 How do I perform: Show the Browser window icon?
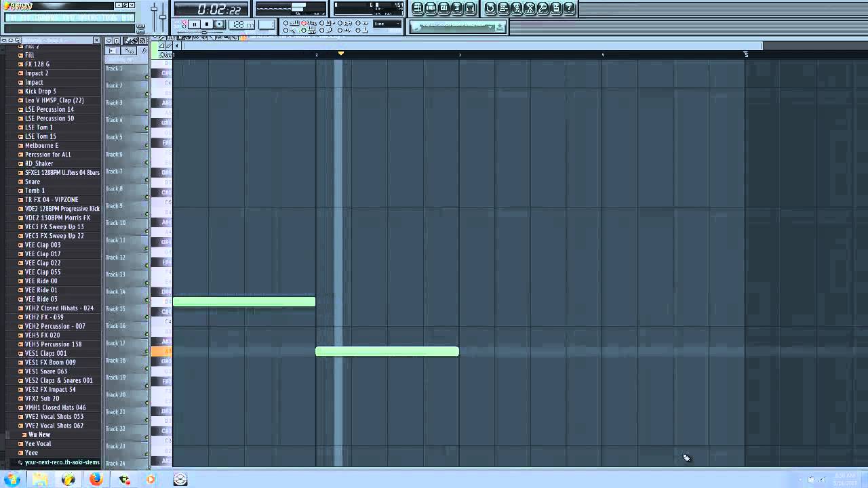(x=458, y=8)
